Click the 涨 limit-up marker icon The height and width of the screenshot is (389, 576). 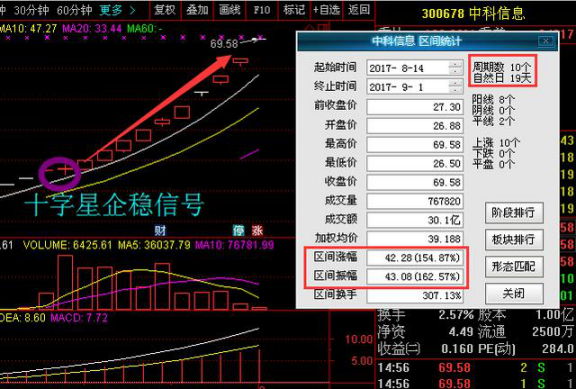tap(257, 230)
